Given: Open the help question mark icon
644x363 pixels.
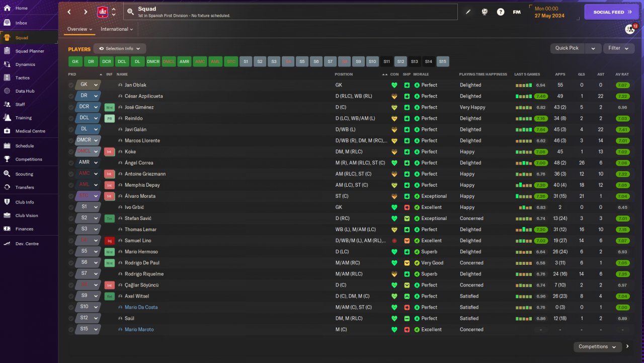Looking at the screenshot, I should coord(501,12).
